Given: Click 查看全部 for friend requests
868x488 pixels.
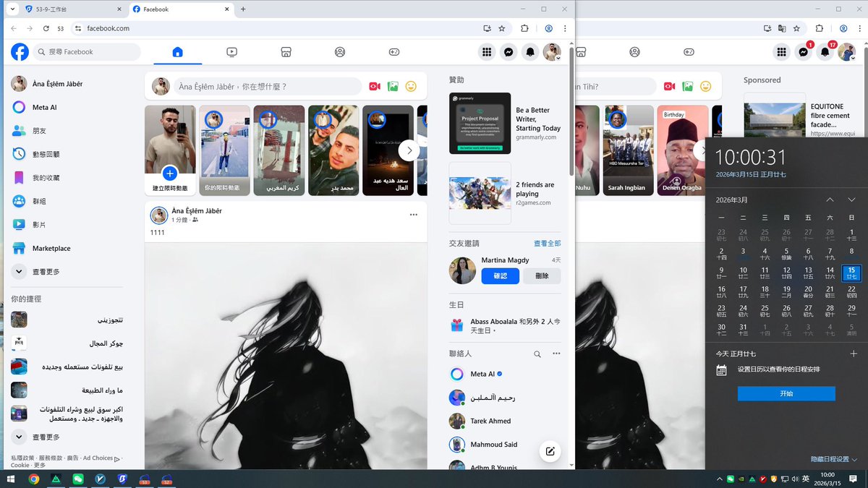Looking at the screenshot, I should pos(547,244).
